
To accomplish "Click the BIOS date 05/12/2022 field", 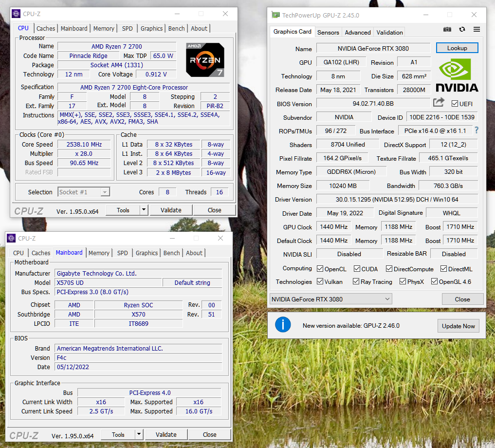I will 138,367.
